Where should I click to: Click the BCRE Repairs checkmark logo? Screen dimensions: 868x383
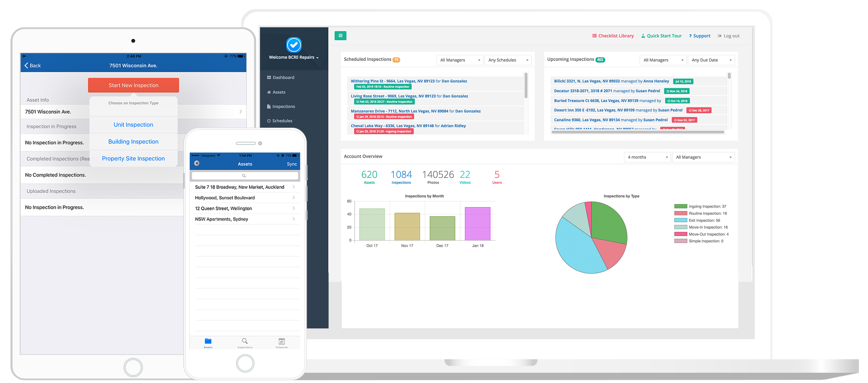(294, 45)
